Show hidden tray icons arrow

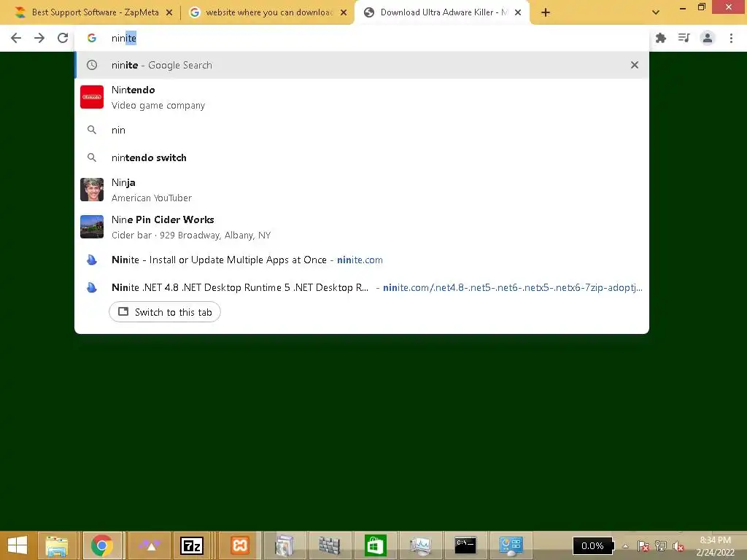click(x=625, y=546)
